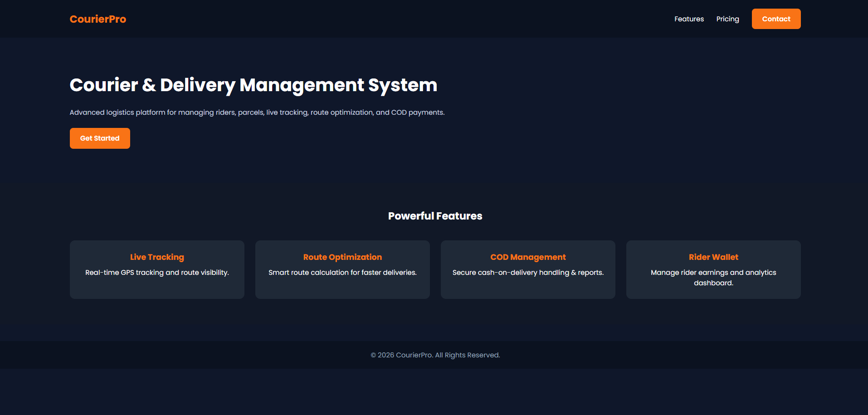868x415 pixels.
Task: Click the empty page area below the footer
Action: (x=434, y=392)
